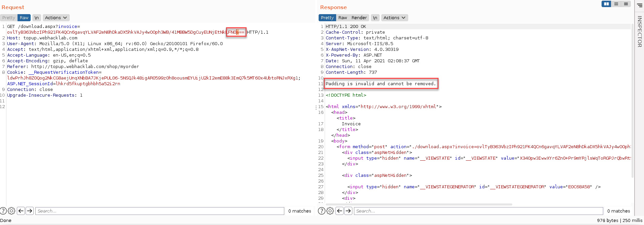Image resolution: width=644 pixels, height=225 pixels.
Task: Switch to combined tabbed layout view
Action: tap(626, 4)
